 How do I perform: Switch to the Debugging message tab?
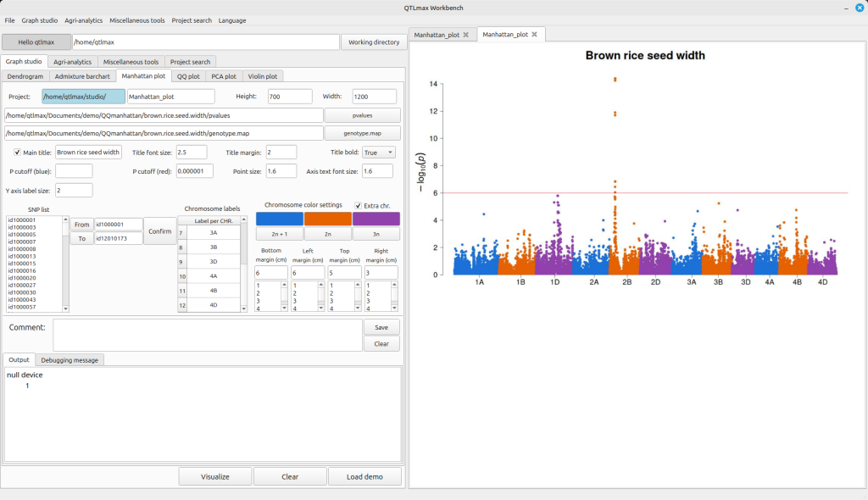coord(71,359)
